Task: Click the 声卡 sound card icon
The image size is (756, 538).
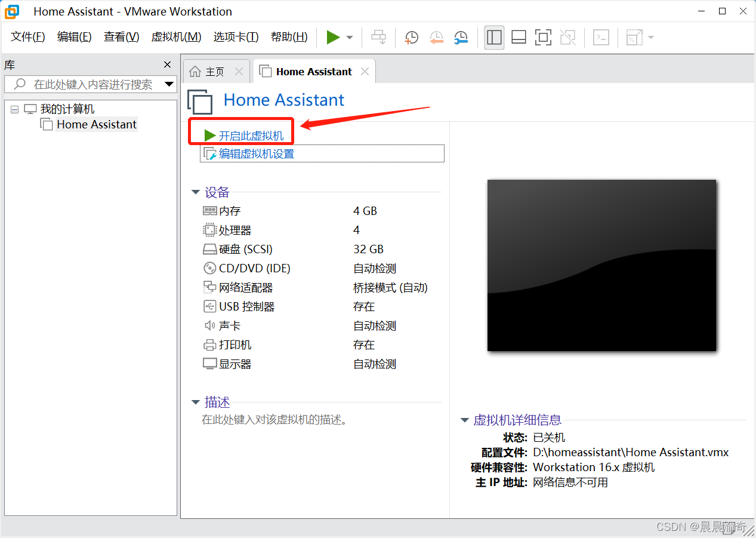Action: (x=209, y=325)
